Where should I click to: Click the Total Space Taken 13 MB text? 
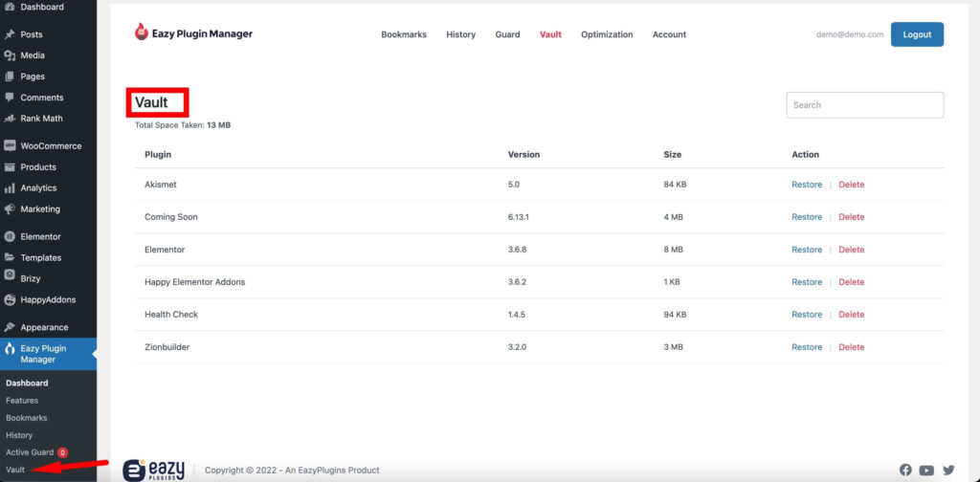(183, 125)
